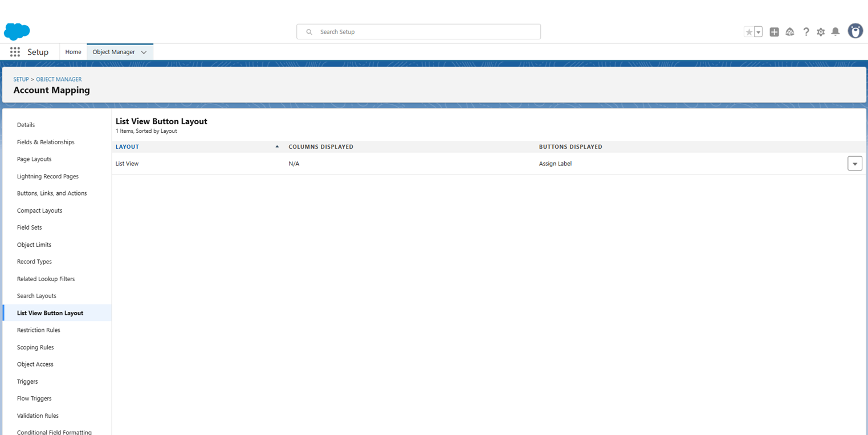This screenshot has width=868, height=435.
Task: Expand the favorites list dropdown arrow
Action: tap(759, 32)
